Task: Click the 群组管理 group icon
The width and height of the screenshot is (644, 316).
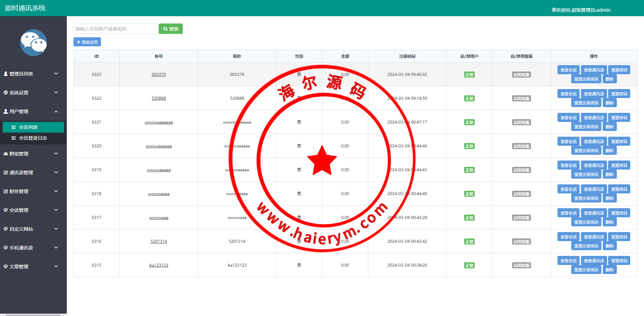Action: coord(6,153)
